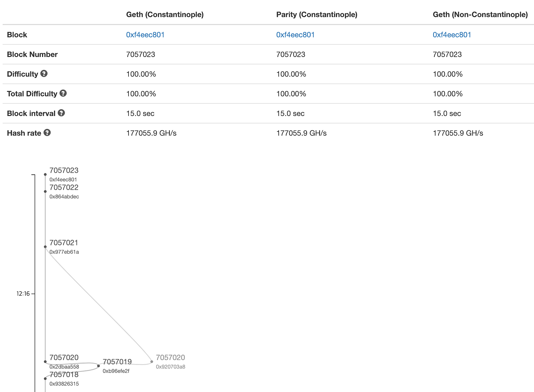Click chart node dot for block 7057019
This screenshot has height=392, width=534.
(98, 366)
